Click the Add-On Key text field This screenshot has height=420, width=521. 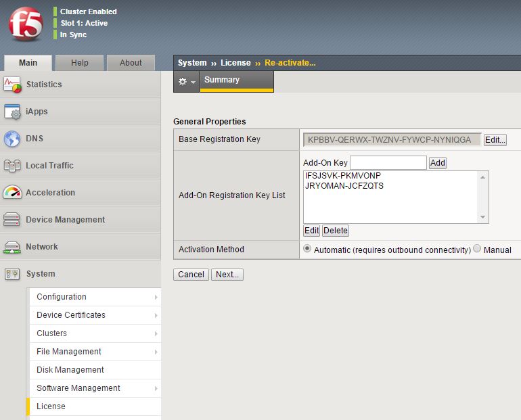point(388,162)
